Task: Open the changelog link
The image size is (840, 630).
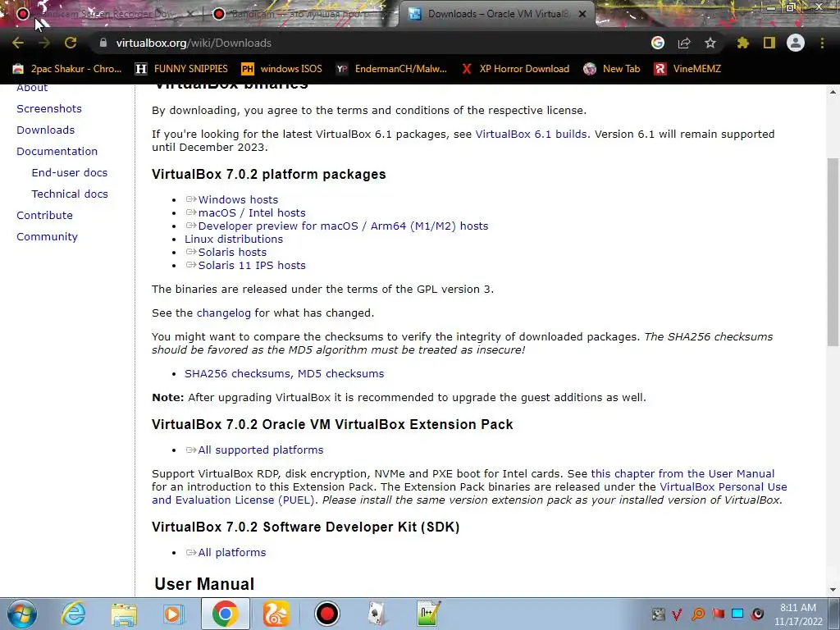Action: click(x=223, y=313)
